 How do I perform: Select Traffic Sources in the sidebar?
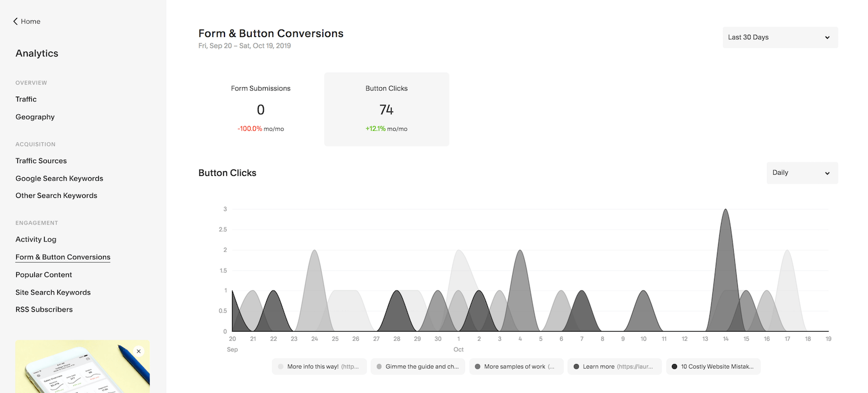point(41,161)
